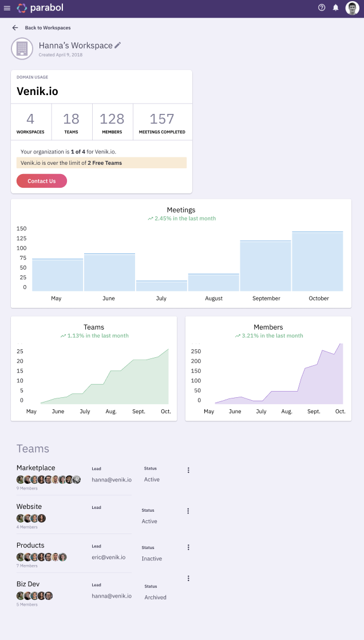Click the help question mark icon
This screenshot has width=364, height=640.
click(322, 8)
